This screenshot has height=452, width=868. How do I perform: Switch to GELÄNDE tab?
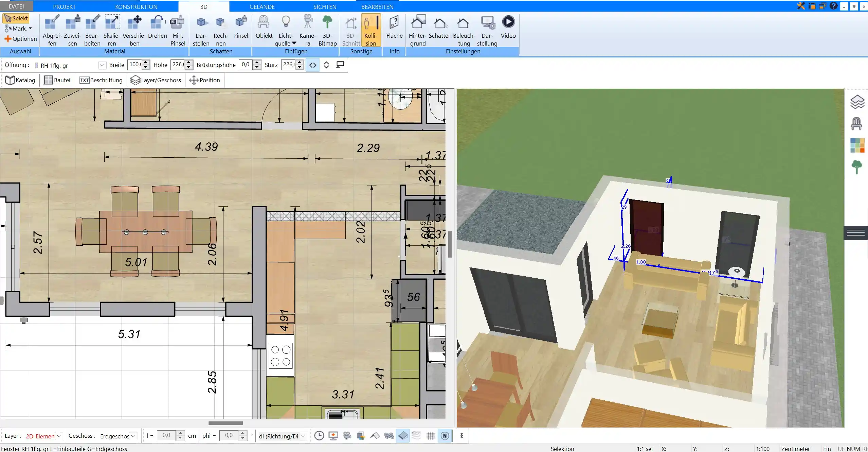[262, 6]
